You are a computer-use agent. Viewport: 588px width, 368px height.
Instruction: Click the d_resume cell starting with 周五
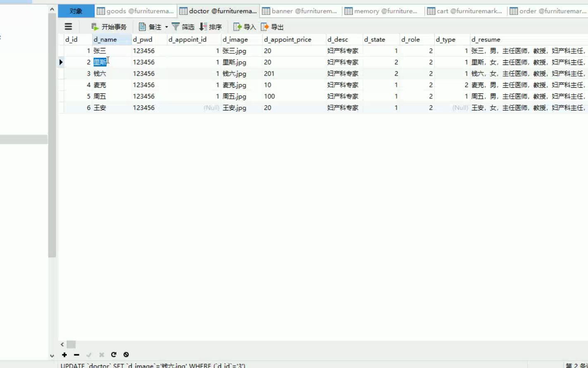(529, 96)
